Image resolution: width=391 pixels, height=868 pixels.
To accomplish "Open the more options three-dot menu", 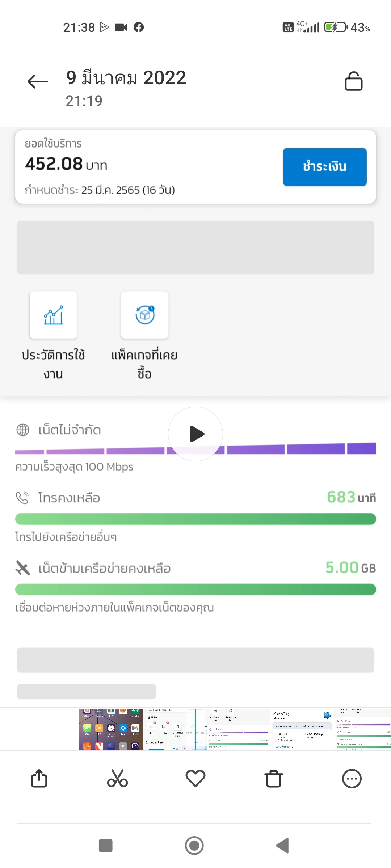I will pyautogui.click(x=352, y=779).
